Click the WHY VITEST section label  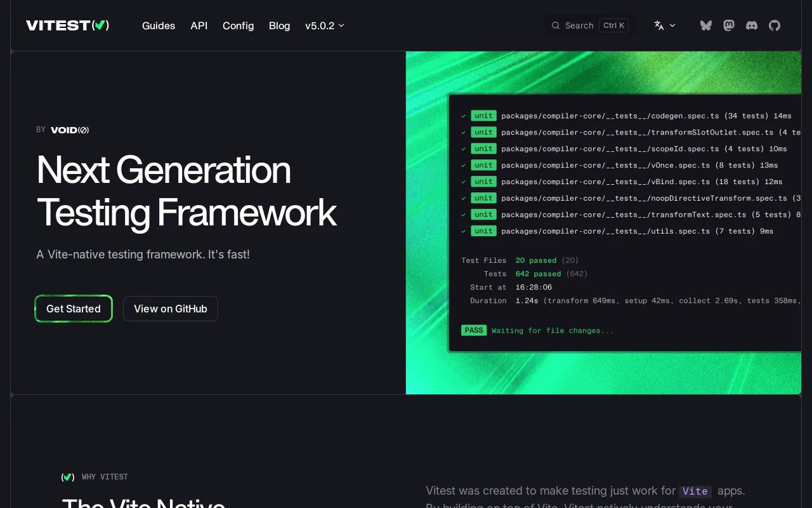105,477
